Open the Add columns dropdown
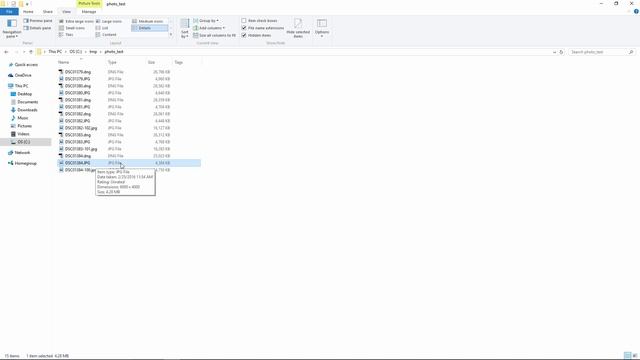 tap(209, 28)
